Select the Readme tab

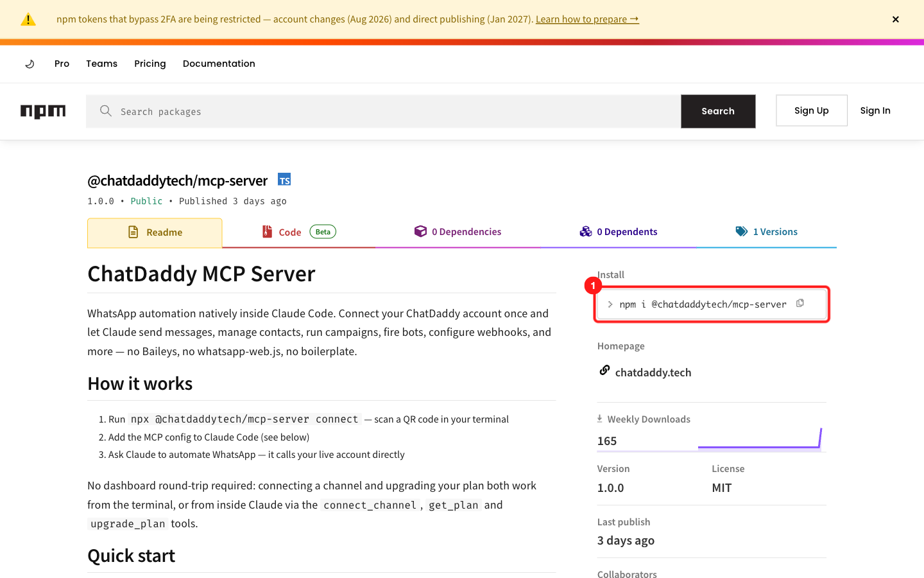coord(155,232)
